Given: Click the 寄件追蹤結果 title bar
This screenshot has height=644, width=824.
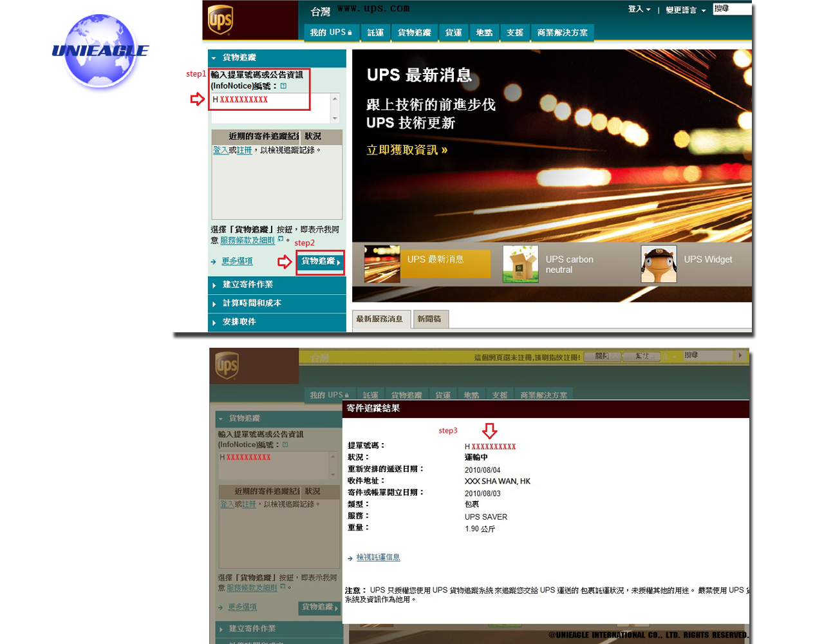Looking at the screenshot, I should click(x=546, y=408).
